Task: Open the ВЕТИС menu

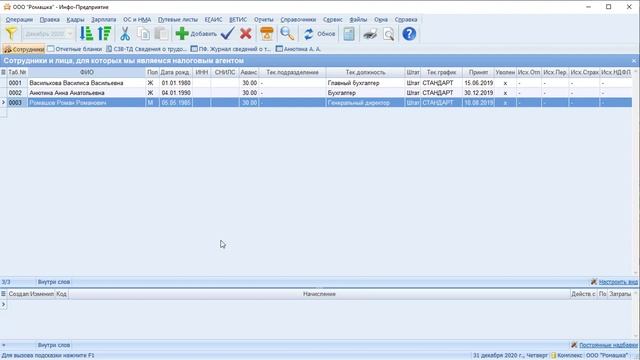Action: pos(238,20)
